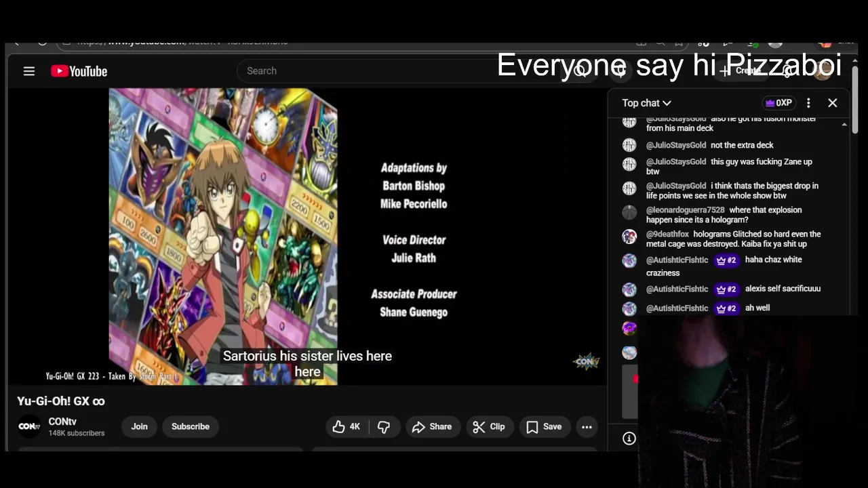Open the chat three-dot options menu
The height and width of the screenshot is (488, 868).
[x=808, y=103]
